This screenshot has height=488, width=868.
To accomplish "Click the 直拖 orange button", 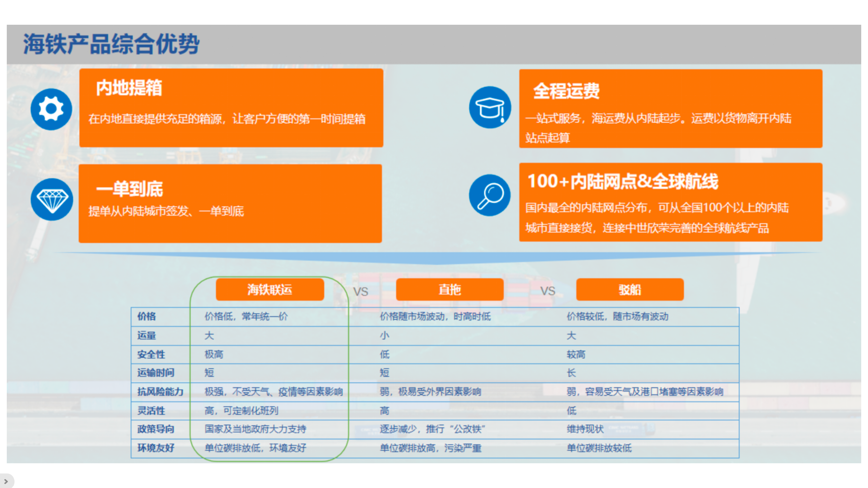I will pyautogui.click(x=450, y=290).
